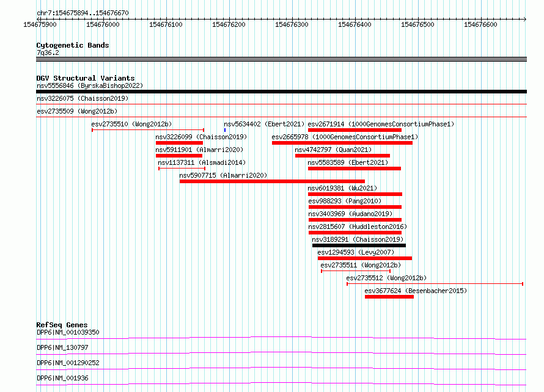This screenshot has height=392, width=544.
Task: Select the thin esv2735511 variant line
Action: click(x=356, y=271)
